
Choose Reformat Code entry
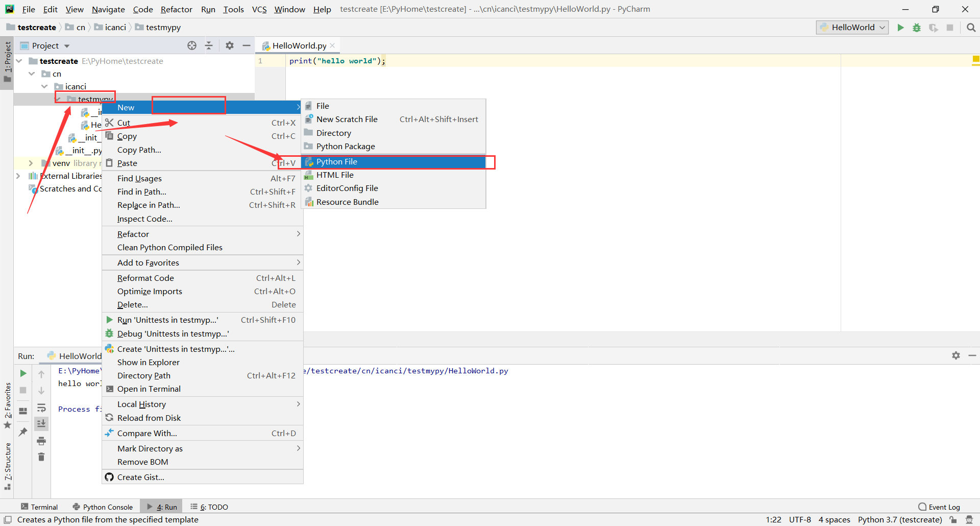pos(203,278)
